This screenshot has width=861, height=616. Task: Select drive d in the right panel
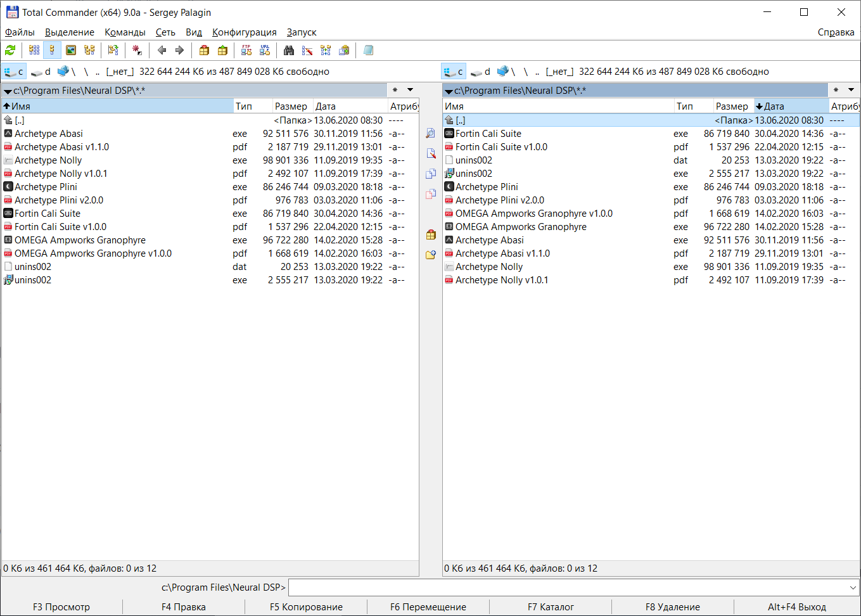pyautogui.click(x=481, y=72)
